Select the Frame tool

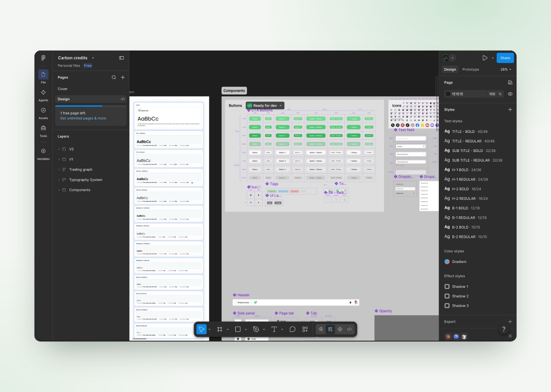[220, 329]
